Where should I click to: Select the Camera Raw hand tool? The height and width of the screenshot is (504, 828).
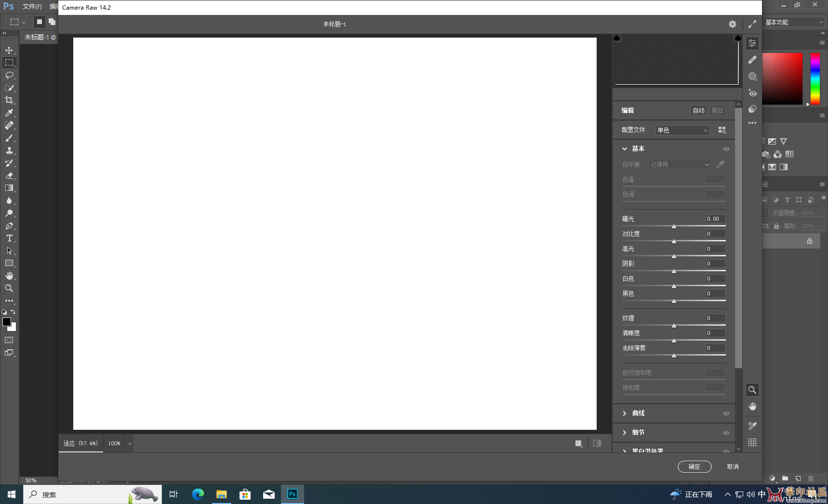(752, 407)
